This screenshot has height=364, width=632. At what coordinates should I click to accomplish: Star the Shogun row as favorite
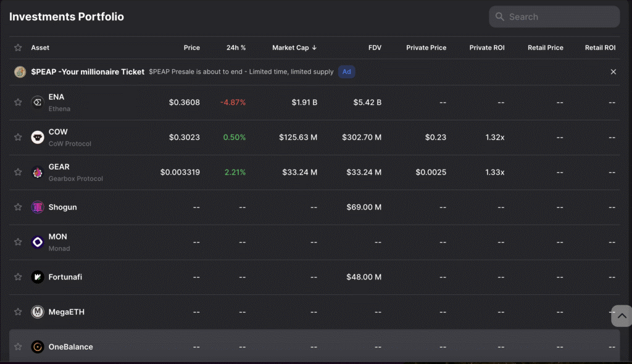18,207
